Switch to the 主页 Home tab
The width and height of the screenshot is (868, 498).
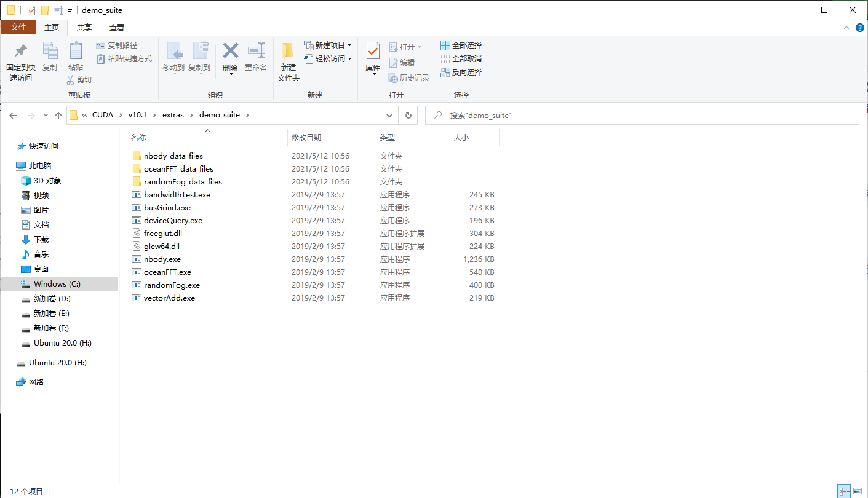point(52,27)
